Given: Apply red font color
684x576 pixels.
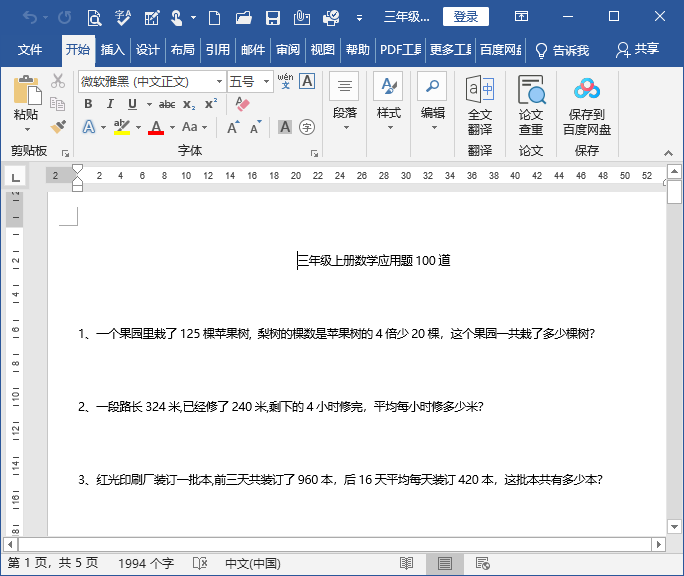Looking at the screenshot, I should click(x=156, y=127).
